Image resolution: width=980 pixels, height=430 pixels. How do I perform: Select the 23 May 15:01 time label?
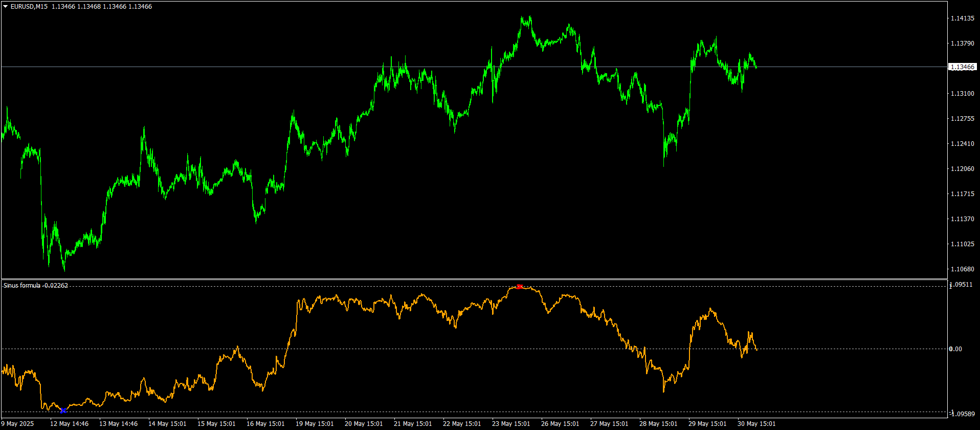coord(511,424)
